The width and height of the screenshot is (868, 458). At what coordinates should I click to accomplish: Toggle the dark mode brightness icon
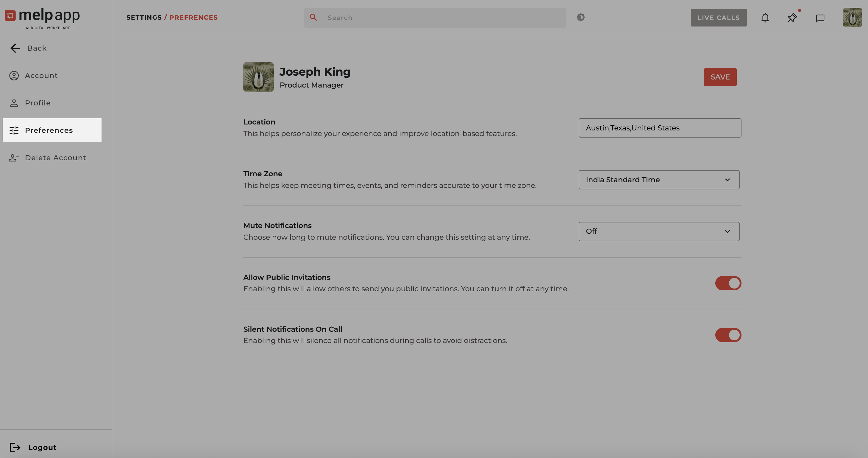[x=580, y=17]
